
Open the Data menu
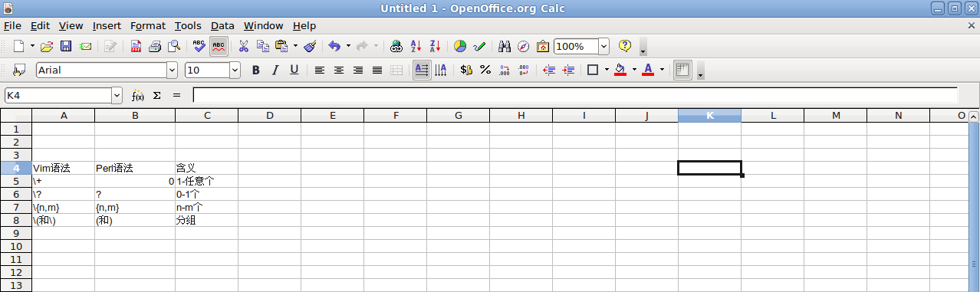pyautogui.click(x=222, y=25)
